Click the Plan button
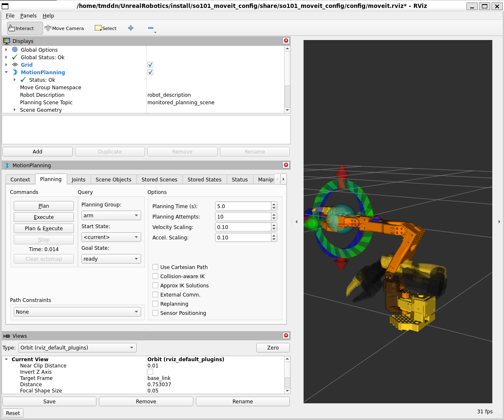The image size is (504, 420). point(44,206)
